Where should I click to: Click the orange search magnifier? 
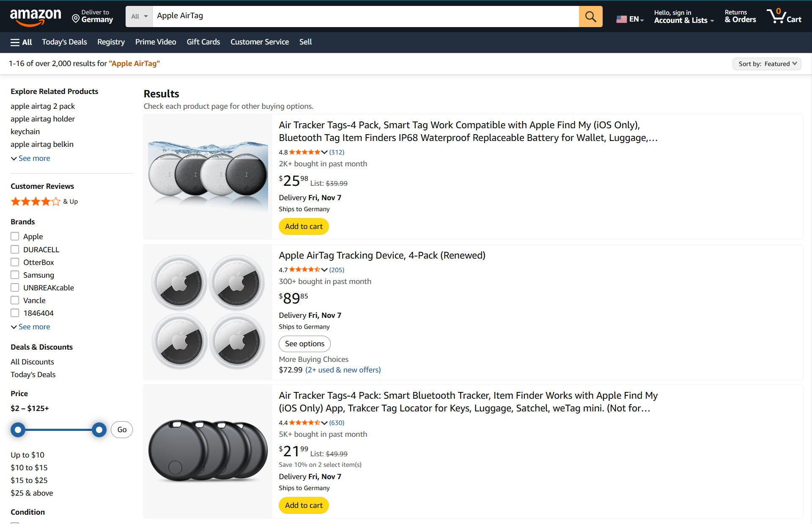(x=590, y=16)
